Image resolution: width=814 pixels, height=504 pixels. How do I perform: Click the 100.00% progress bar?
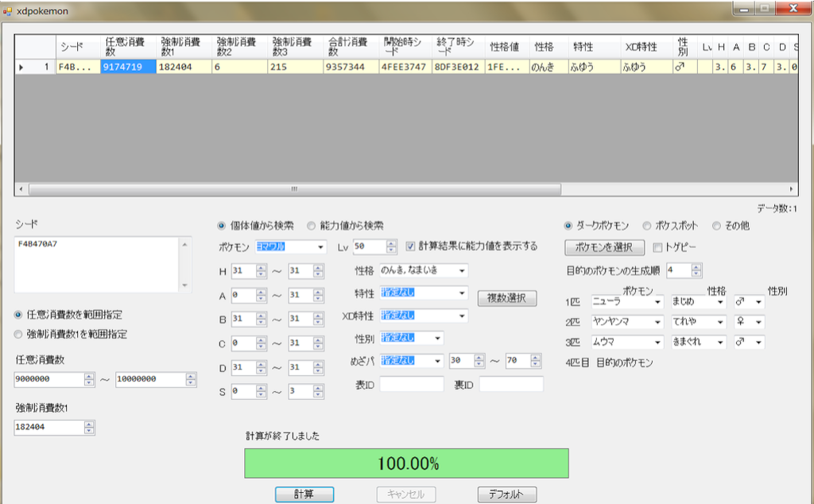406,463
